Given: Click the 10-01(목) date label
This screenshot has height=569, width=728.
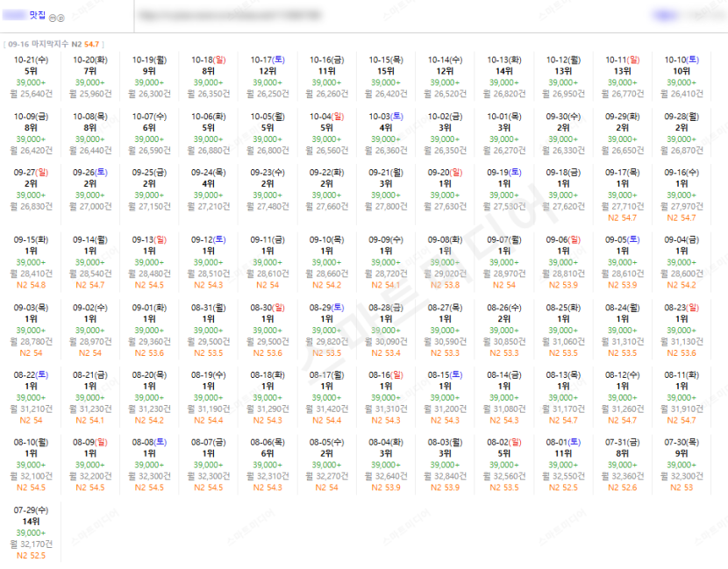Looking at the screenshot, I should click(504, 117).
